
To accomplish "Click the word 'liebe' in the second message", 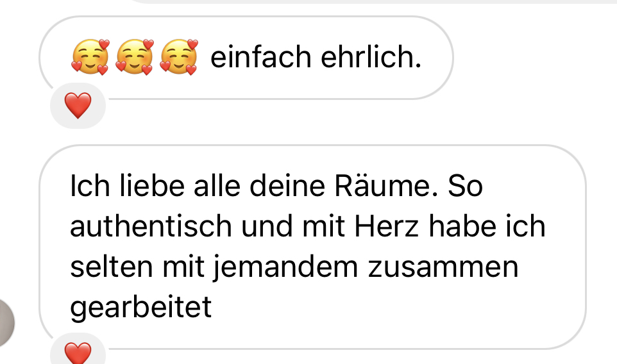I will pyautogui.click(x=152, y=186).
